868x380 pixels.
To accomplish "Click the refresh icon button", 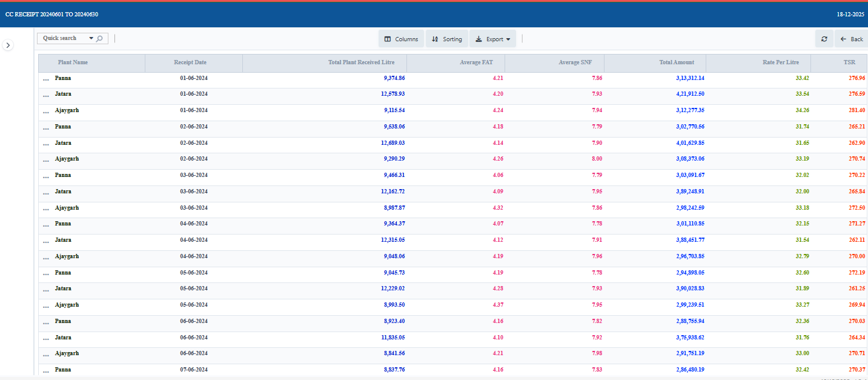I will coord(824,39).
